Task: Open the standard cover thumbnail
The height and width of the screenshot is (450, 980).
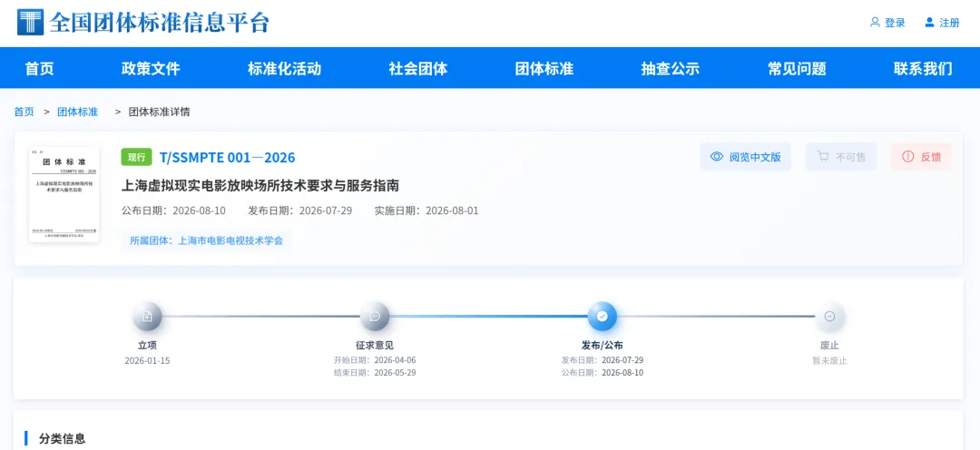Action: tap(64, 194)
